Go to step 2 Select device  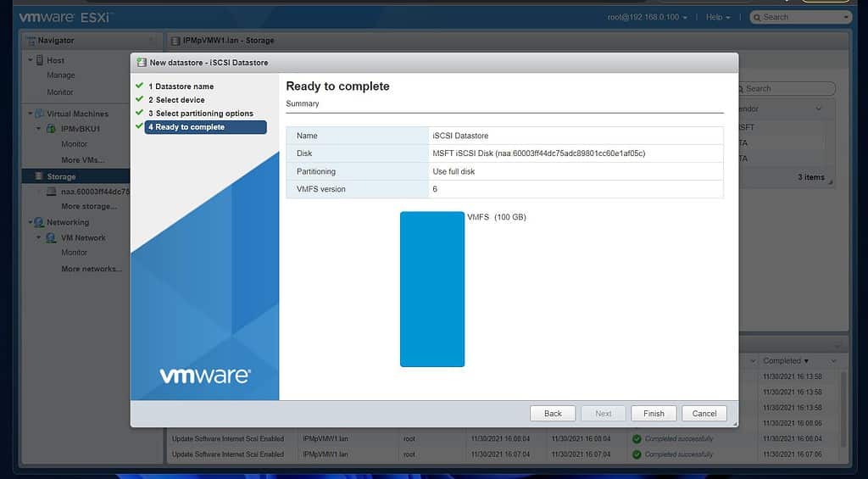(176, 100)
